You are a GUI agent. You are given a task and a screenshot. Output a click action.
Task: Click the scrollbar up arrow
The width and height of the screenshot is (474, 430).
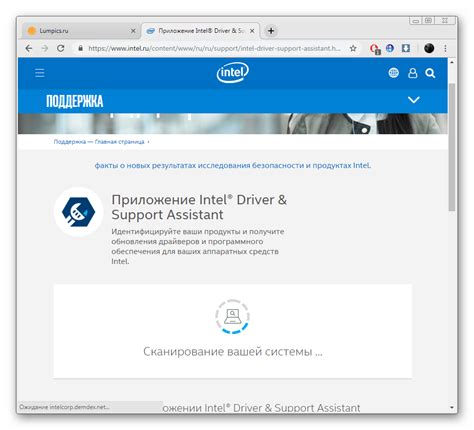click(x=452, y=62)
